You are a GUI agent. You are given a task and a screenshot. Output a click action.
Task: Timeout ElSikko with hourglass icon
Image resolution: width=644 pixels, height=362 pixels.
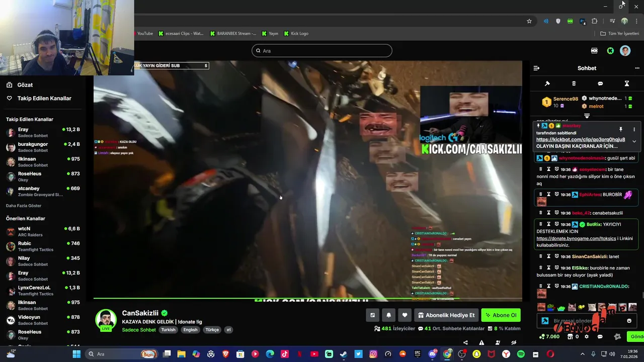(x=548, y=268)
